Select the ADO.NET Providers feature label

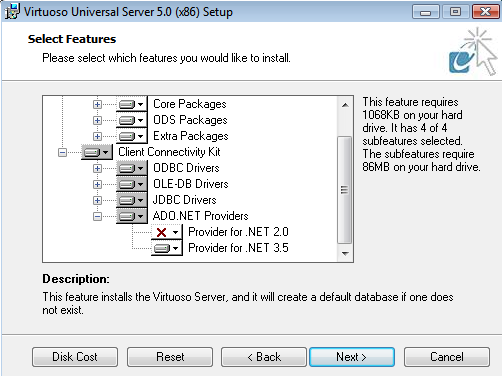click(x=200, y=216)
